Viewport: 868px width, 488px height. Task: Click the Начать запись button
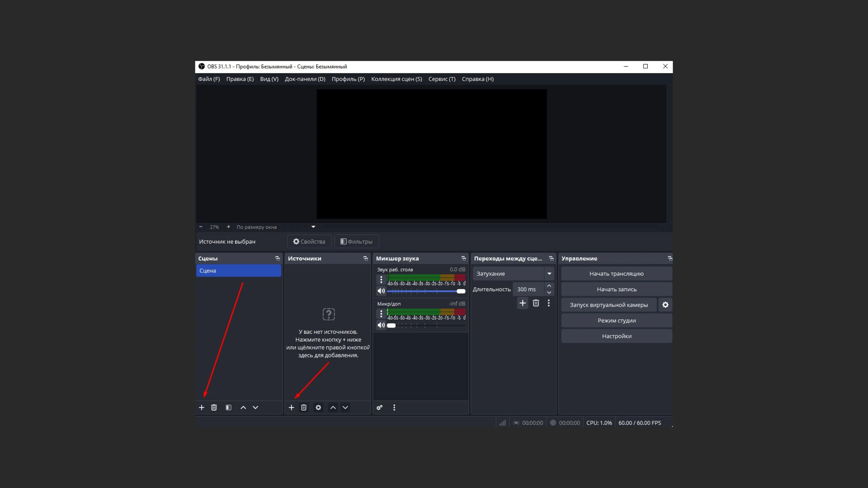pos(616,289)
